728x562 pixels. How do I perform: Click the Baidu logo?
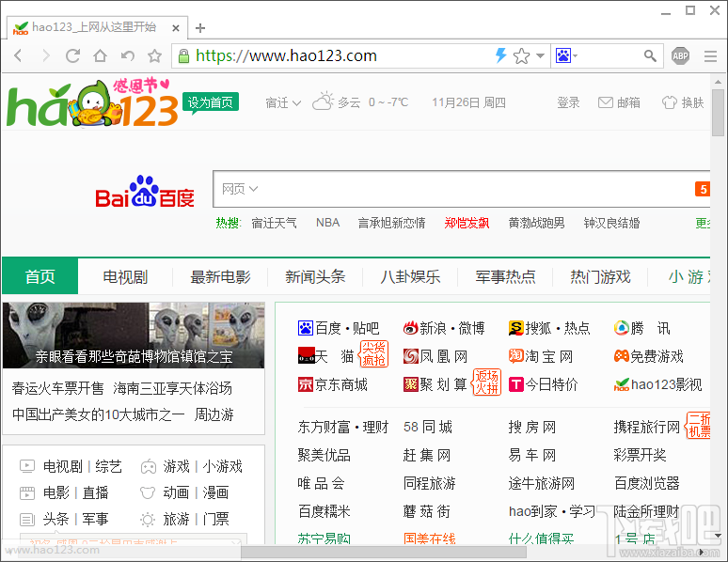click(x=145, y=192)
